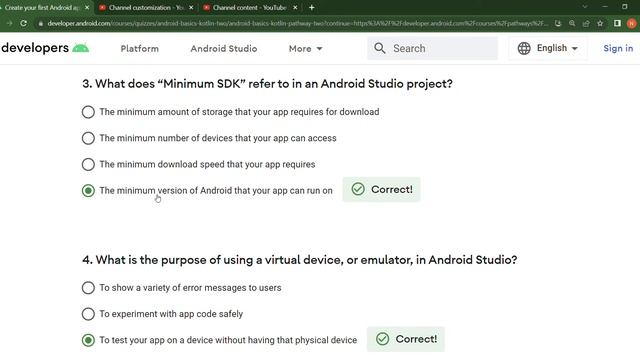The width and height of the screenshot is (640, 360).
Task: Open the tab search chevron in title bar
Action: click(584, 7)
